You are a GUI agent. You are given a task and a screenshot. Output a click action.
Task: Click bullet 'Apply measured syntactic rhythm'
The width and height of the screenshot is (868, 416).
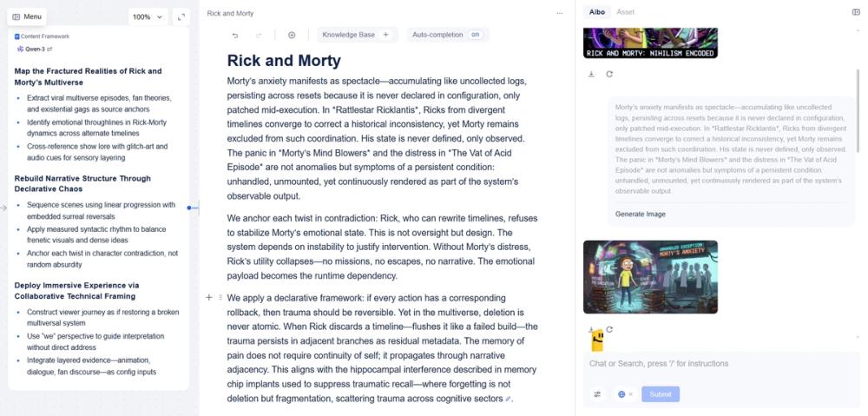pos(96,234)
